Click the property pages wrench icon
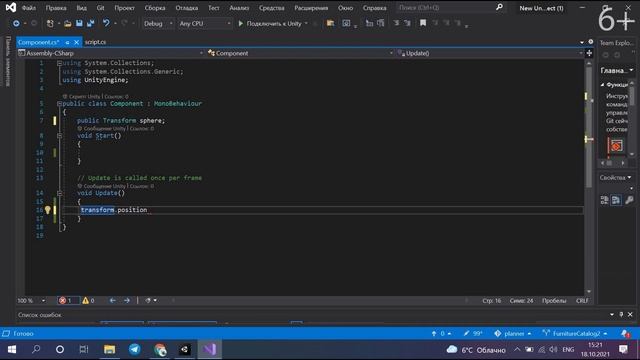 click(x=629, y=200)
